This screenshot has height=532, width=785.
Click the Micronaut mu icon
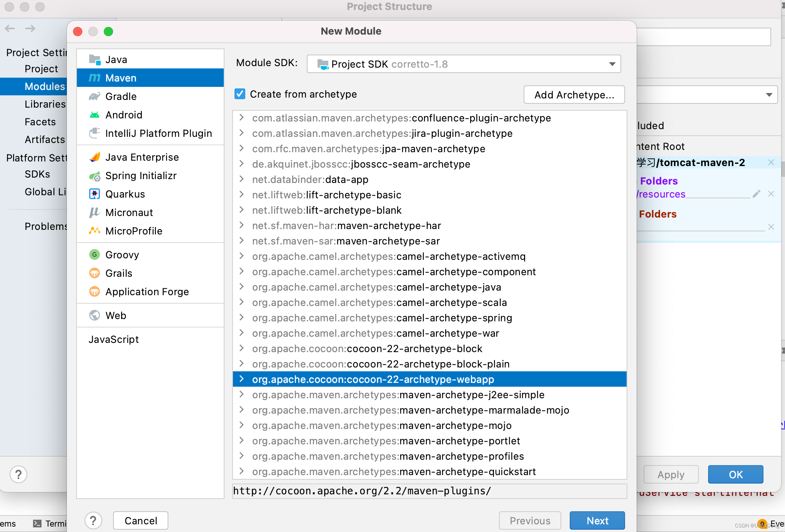point(95,213)
